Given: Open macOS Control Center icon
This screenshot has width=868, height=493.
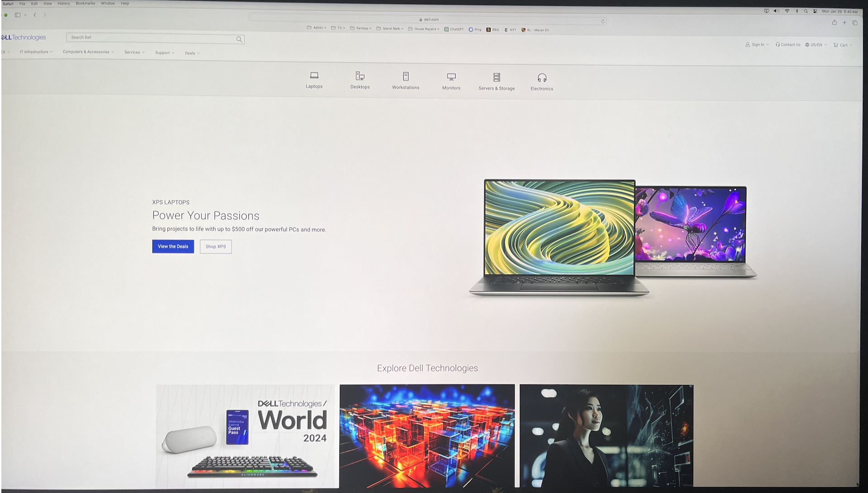Looking at the screenshot, I should coord(815,11).
